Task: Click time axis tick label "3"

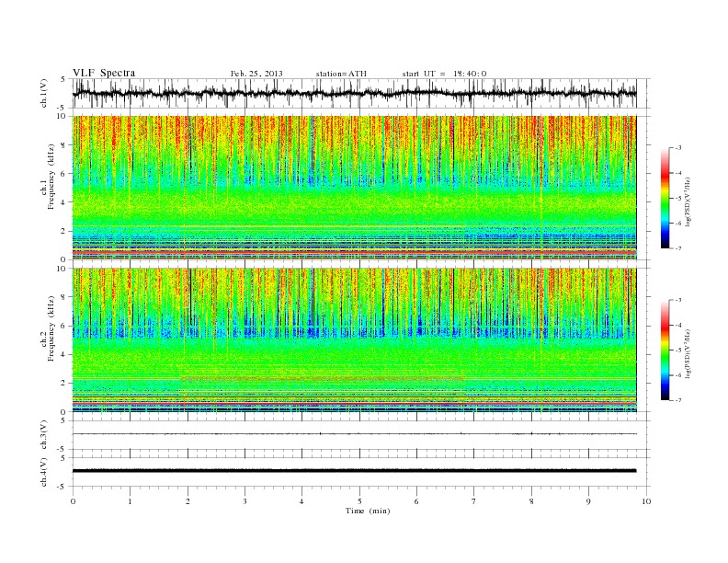Action: click(245, 501)
